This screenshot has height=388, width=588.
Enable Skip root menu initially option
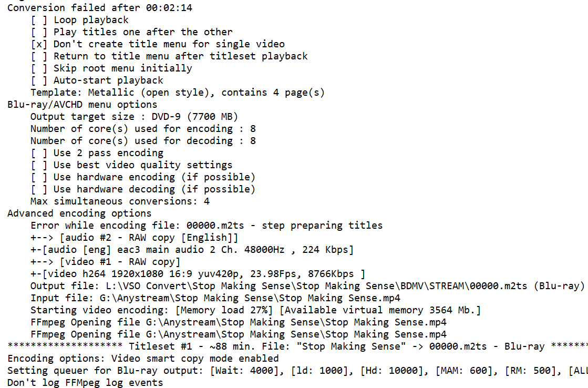39,68
